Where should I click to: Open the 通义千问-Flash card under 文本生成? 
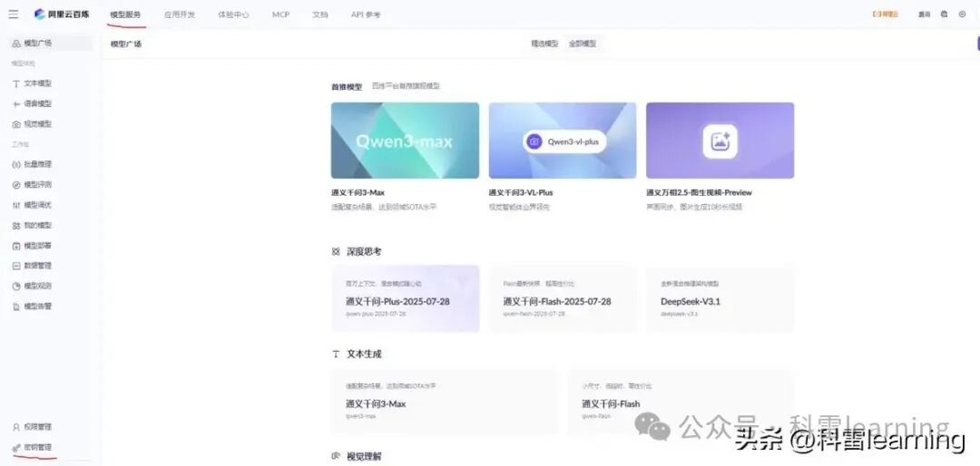click(x=681, y=402)
